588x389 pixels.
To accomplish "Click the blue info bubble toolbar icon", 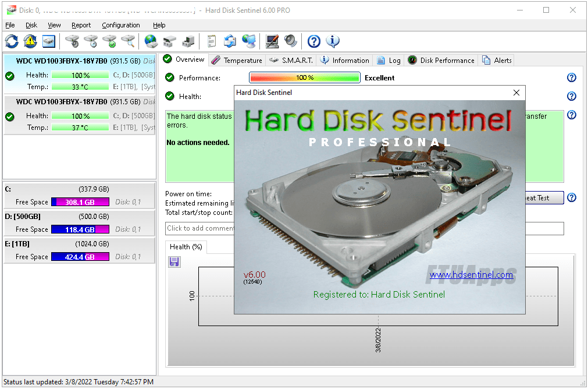I will 333,41.
